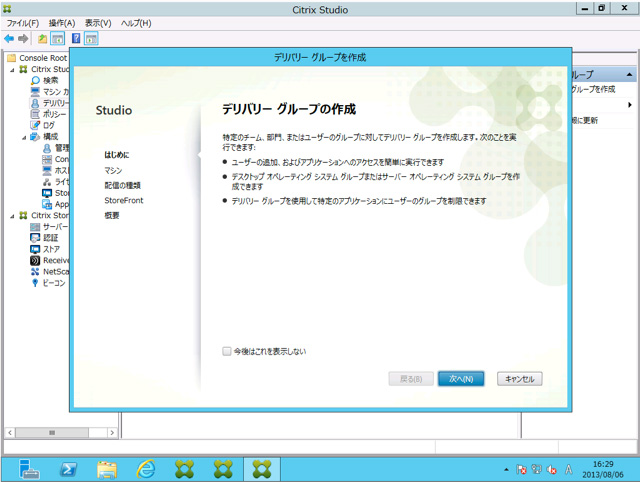The height and width of the screenshot is (482, 640).
Task: Open the 操作(A) menu
Action: point(61,23)
